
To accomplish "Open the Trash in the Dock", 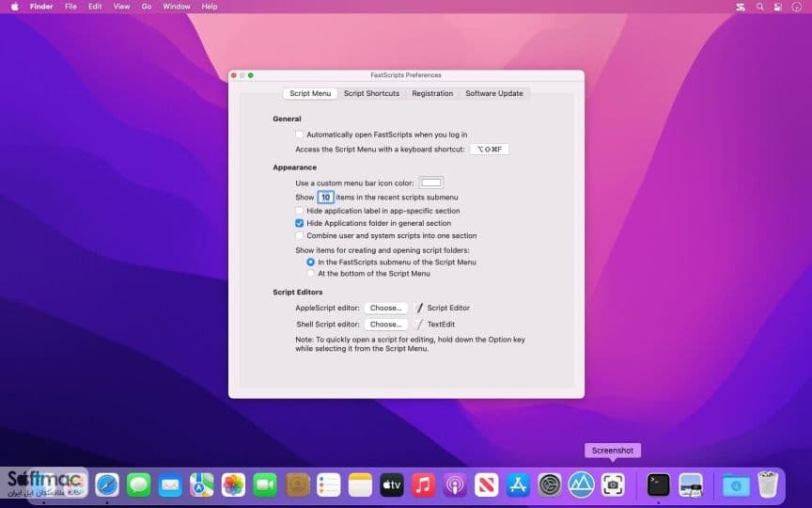I will [x=768, y=484].
